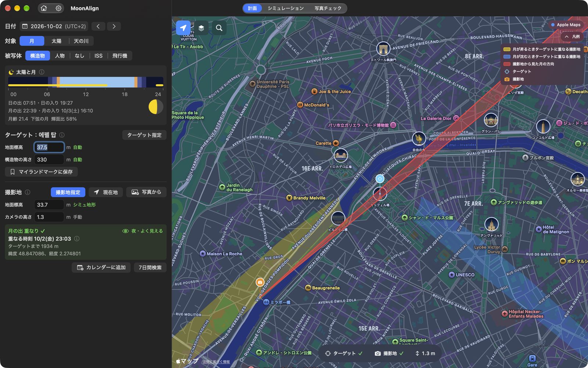Click the blue target marker on map
The height and width of the screenshot is (368, 588).
click(380, 179)
